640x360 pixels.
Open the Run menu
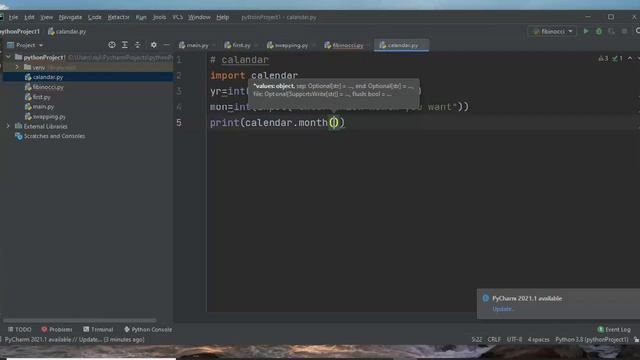click(141, 17)
